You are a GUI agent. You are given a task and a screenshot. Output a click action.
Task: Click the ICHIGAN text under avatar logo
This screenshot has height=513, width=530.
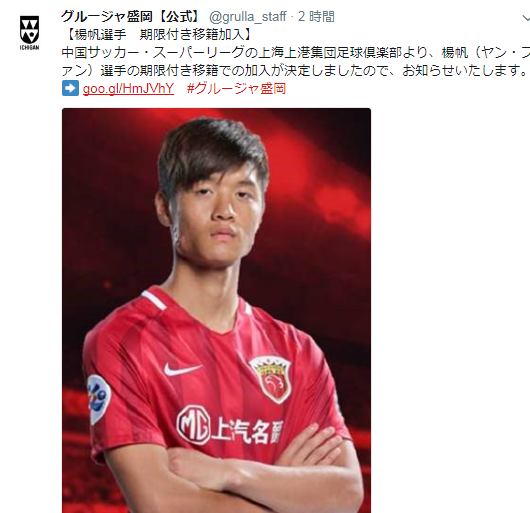29,47
